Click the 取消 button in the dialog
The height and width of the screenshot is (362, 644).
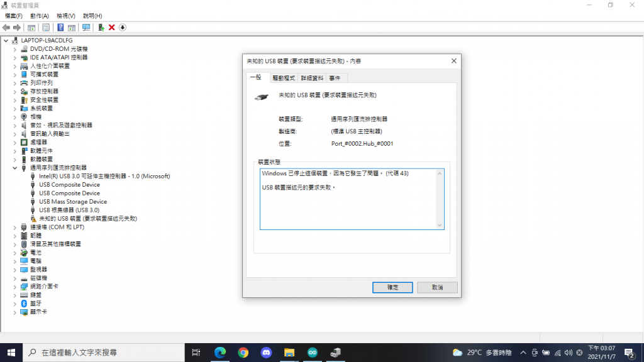point(438,287)
